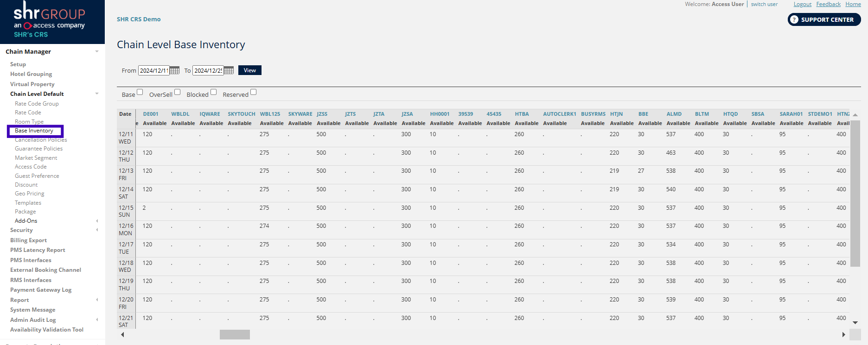The image size is (868, 345).
Task: Click the table scroll down arrow
Action: point(855,322)
